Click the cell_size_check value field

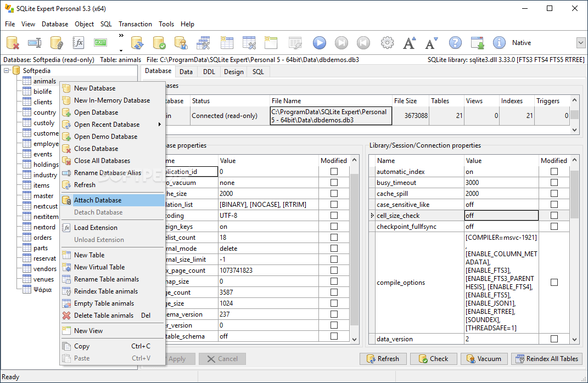click(501, 216)
